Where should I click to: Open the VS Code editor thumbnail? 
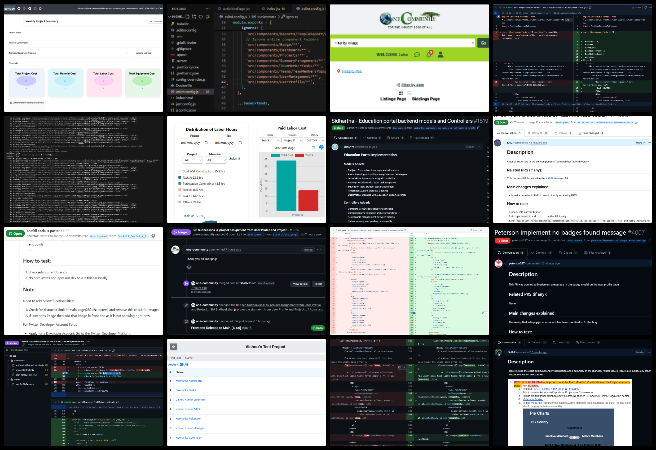click(246, 58)
